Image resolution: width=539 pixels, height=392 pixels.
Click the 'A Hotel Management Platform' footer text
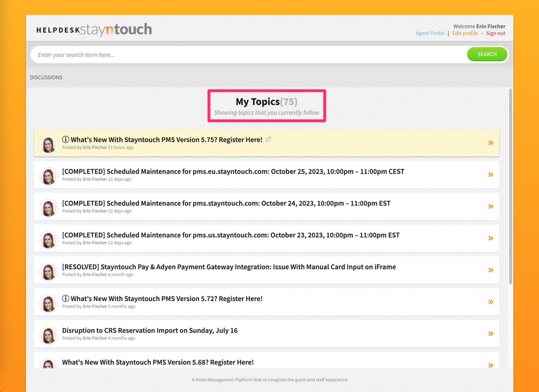269,380
